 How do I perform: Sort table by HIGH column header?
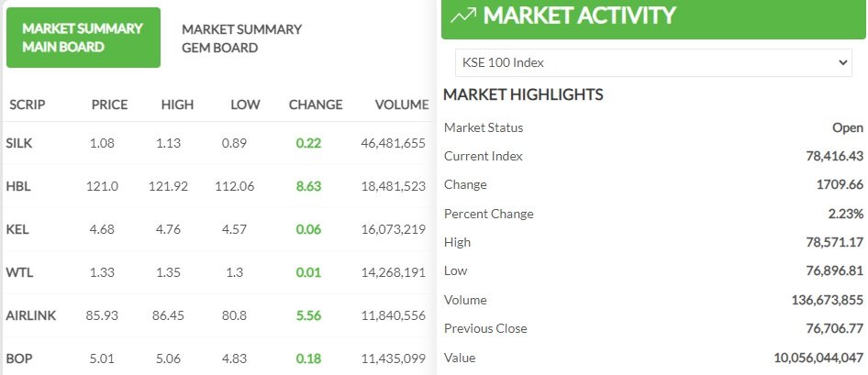pos(177,105)
